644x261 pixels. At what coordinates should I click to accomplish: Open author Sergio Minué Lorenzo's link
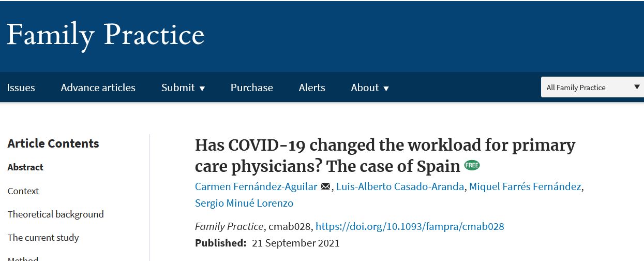pos(244,203)
